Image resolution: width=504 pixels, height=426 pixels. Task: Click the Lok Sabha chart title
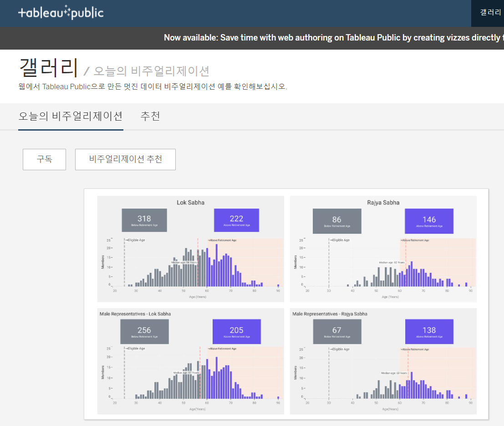(191, 203)
